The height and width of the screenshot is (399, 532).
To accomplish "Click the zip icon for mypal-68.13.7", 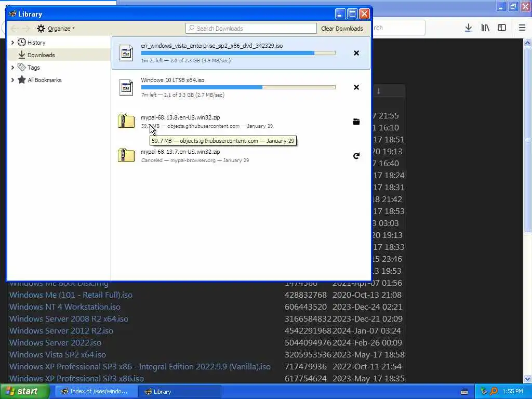I will (126, 155).
